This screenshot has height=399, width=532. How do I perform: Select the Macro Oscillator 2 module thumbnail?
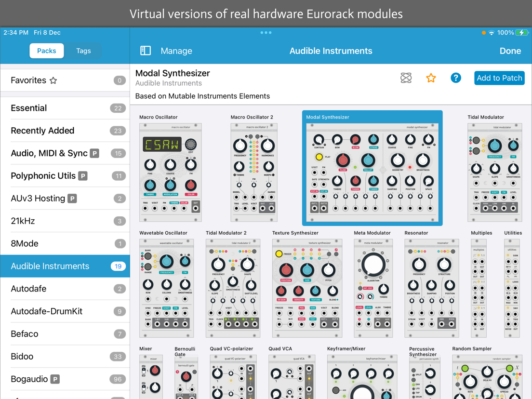tap(254, 173)
